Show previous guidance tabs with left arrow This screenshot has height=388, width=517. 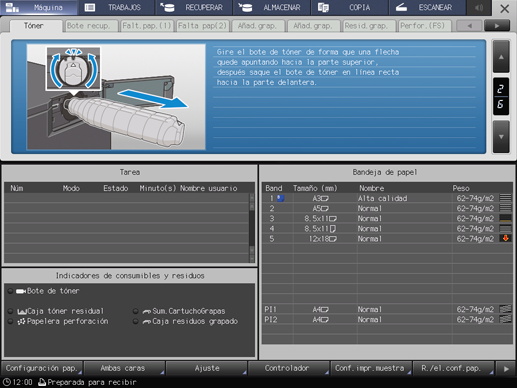(469, 26)
